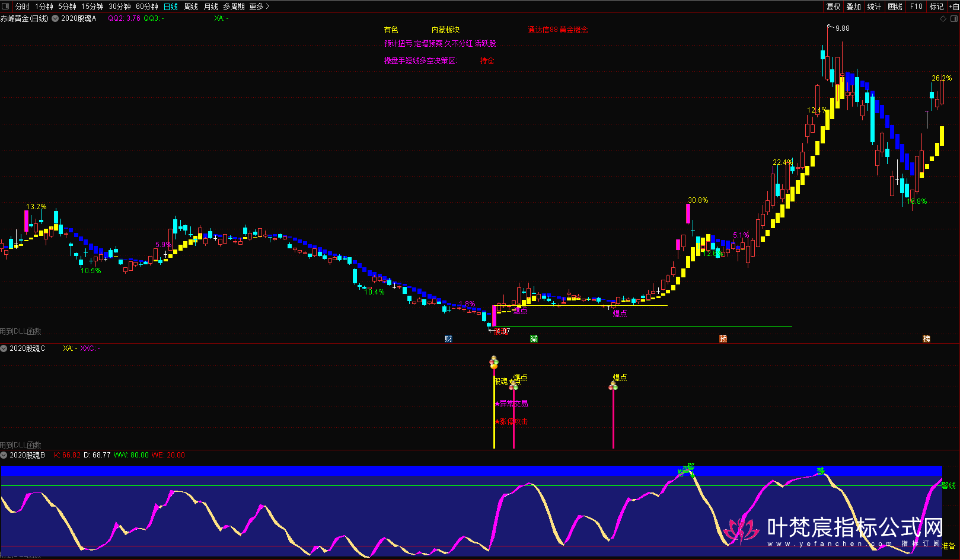Open the 预 forecast event marker
The width and height of the screenshot is (960, 560).
click(x=723, y=339)
